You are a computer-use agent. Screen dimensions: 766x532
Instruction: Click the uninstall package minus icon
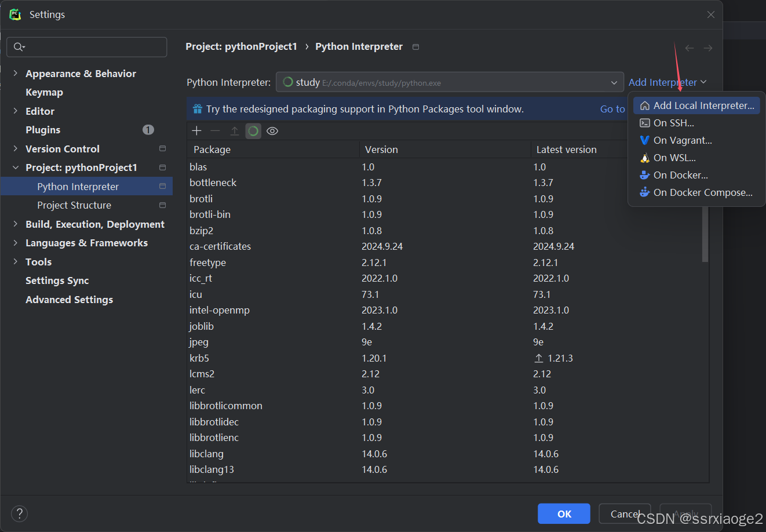[x=216, y=131]
